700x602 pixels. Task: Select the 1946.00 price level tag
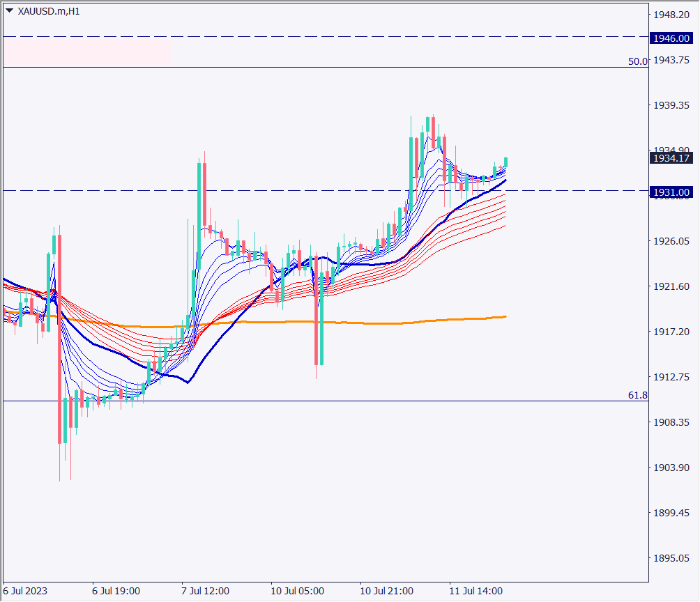[670, 38]
